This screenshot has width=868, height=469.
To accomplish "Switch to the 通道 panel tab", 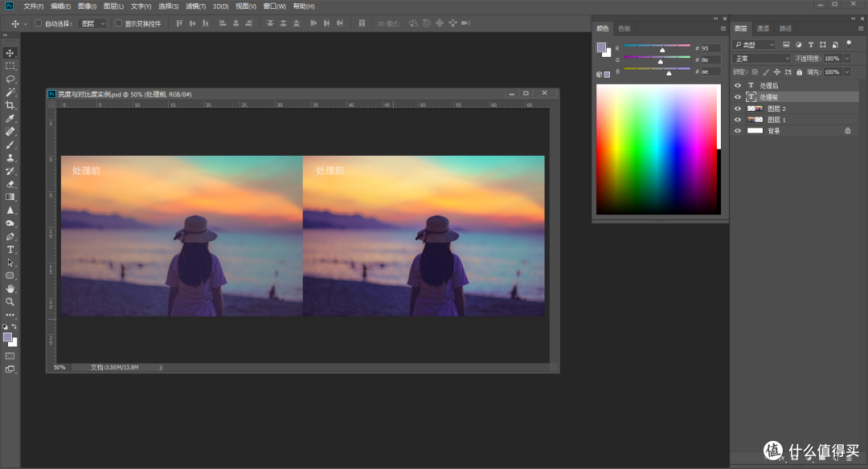I will tap(762, 27).
